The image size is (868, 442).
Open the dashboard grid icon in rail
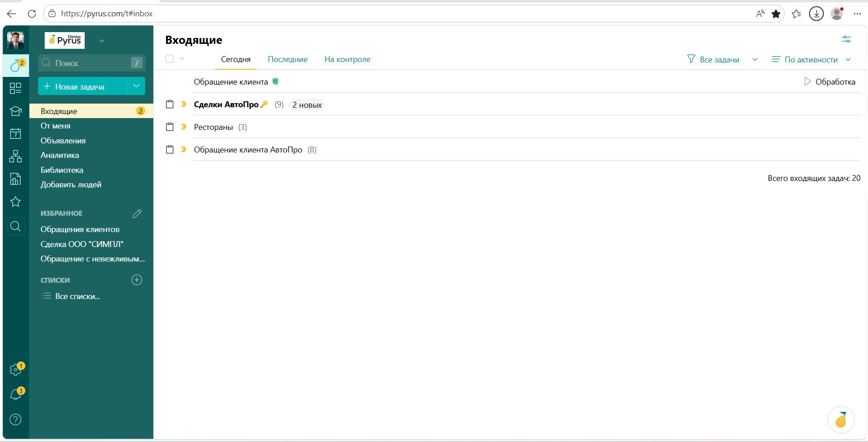tap(15, 88)
